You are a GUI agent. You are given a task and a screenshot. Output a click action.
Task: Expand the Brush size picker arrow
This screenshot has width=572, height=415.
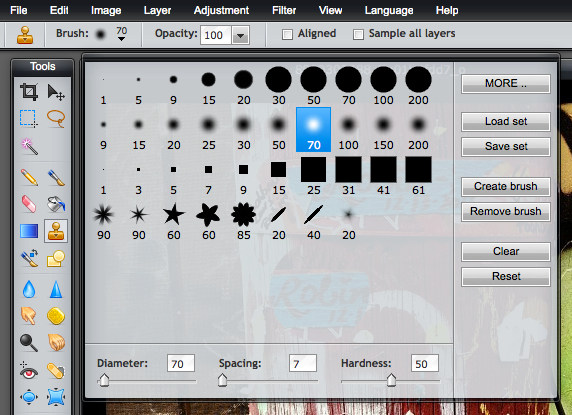point(121,39)
